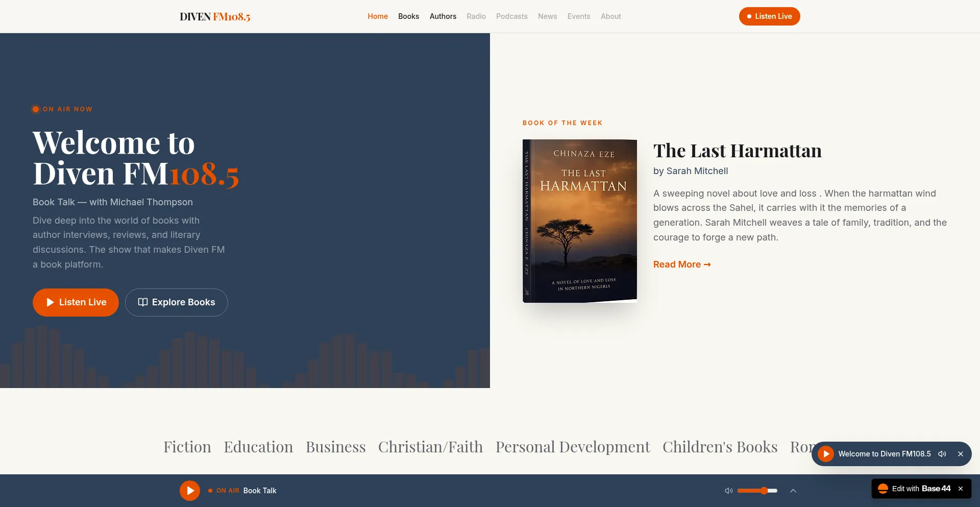The image size is (980, 507).
Task: Open the Podcasts section
Action: point(512,16)
